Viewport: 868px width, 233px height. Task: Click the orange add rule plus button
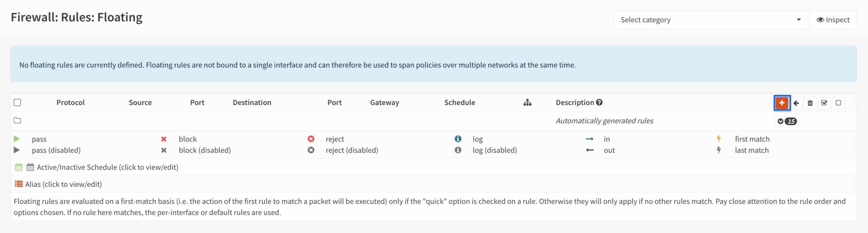point(782,103)
